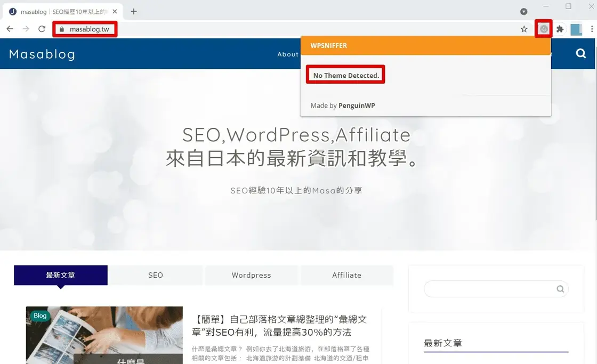Open the Extensions puzzle piece menu
This screenshot has width=597, height=364.
[x=560, y=29]
